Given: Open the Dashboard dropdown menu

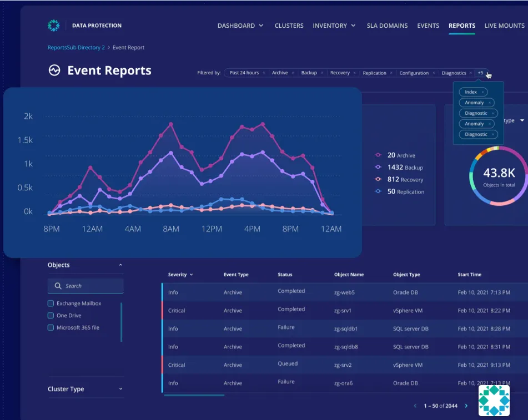Looking at the screenshot, I should (x=240, y=26).
